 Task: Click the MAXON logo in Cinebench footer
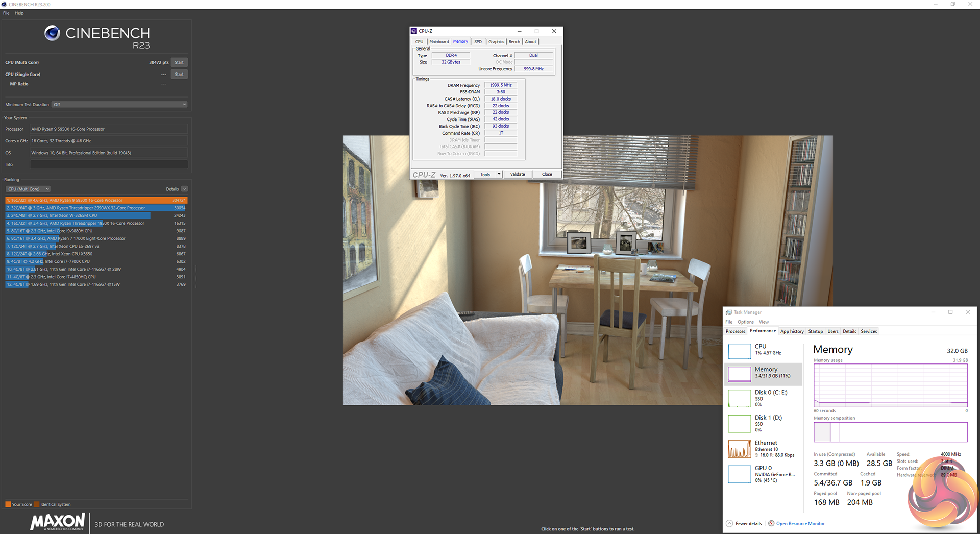(x=58, y=522)
